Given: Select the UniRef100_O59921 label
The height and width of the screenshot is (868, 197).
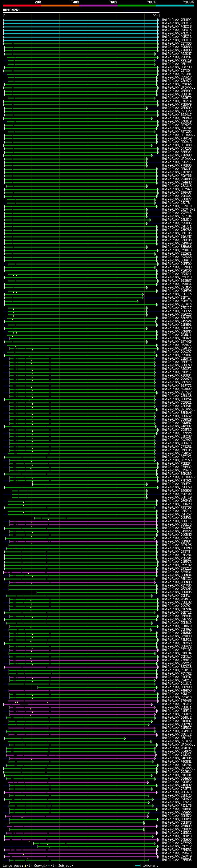Looking at the screenshot, I should coord(177,403).
